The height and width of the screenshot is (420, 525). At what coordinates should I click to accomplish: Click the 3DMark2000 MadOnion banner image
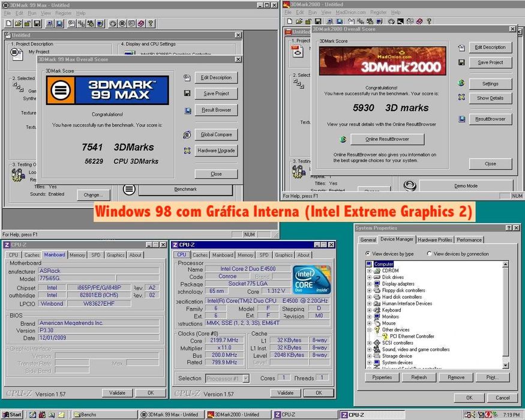click(x=382, y=61)
